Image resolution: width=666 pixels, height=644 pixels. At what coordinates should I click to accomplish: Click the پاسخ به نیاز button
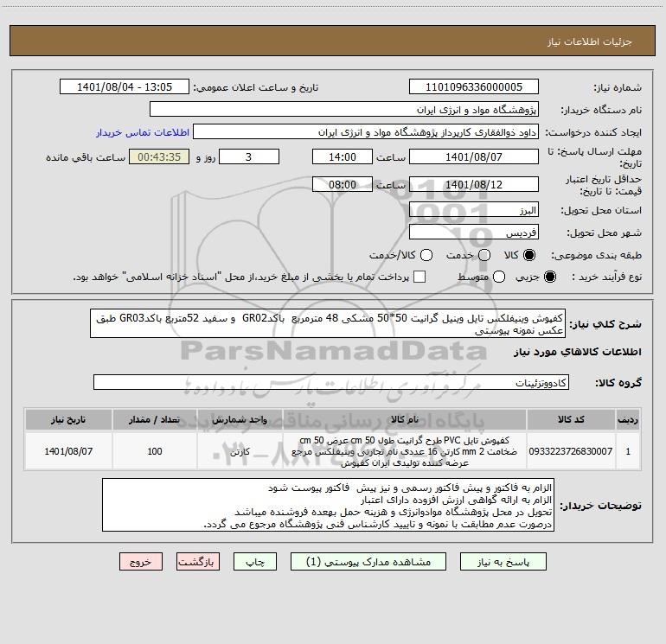coord(503,562)
